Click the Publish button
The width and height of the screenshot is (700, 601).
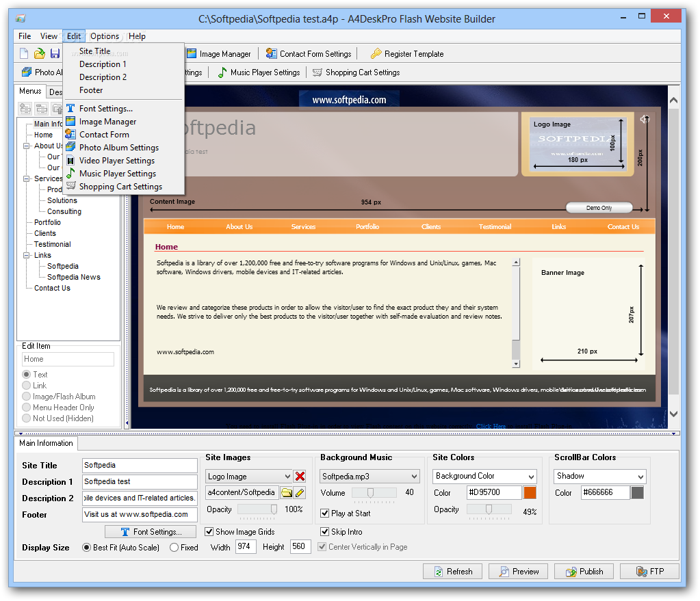(584, 572)
